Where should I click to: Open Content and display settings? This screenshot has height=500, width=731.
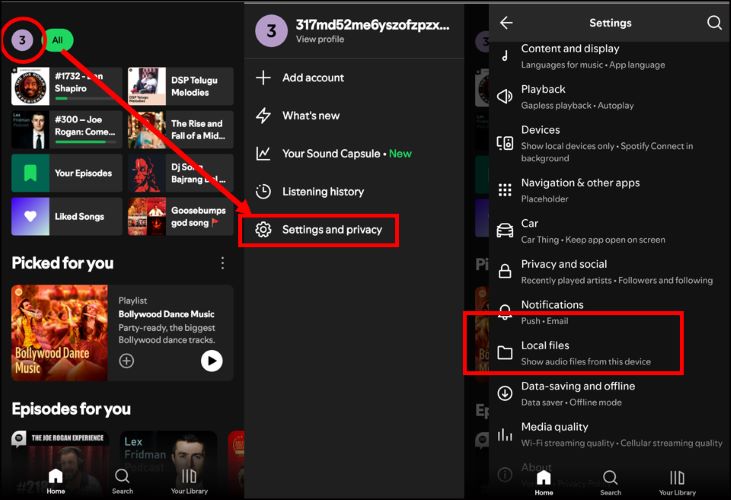610,56
